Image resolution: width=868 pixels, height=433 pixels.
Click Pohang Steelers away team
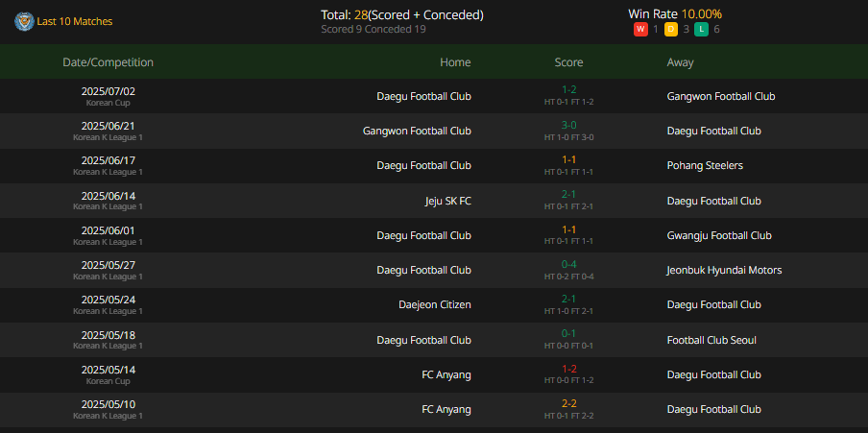click(x=705, y=165)
